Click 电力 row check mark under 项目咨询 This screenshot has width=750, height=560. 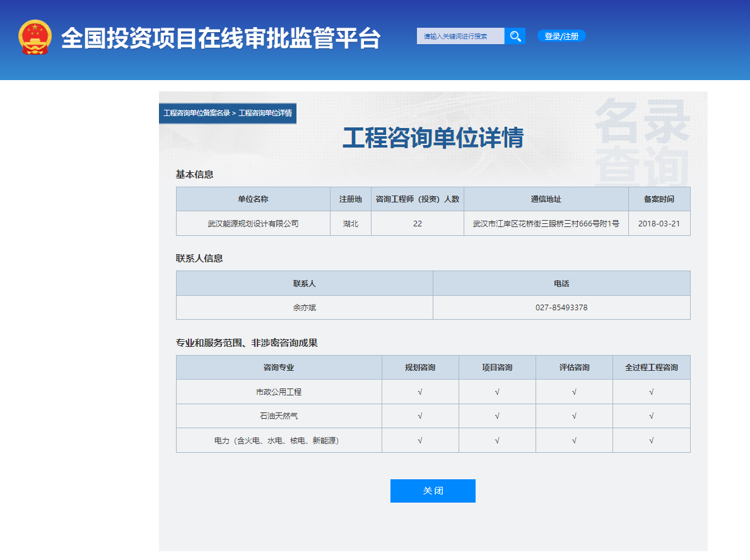pos(497,440)
